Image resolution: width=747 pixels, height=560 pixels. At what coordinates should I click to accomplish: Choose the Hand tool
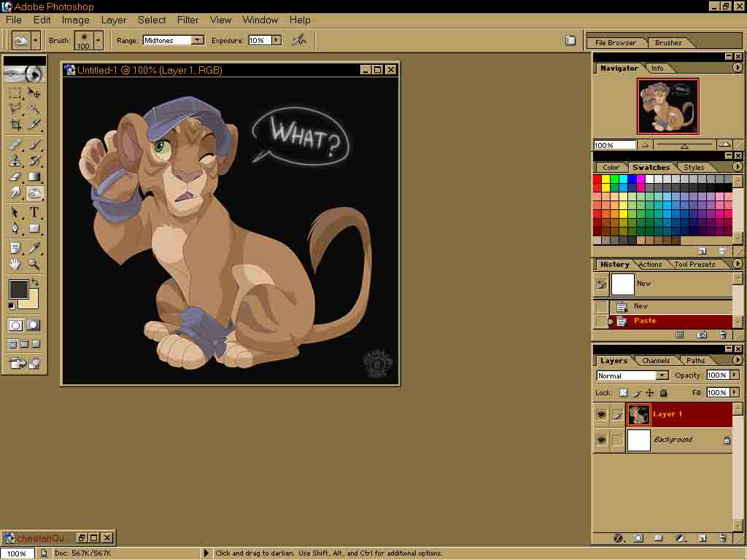[15, 264]
